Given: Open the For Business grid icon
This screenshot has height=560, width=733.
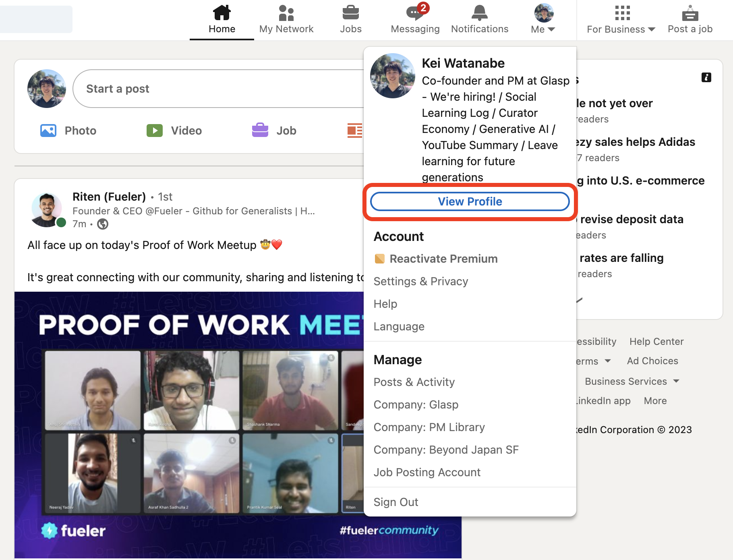Looking at the screenshot, I should (622, 13).
